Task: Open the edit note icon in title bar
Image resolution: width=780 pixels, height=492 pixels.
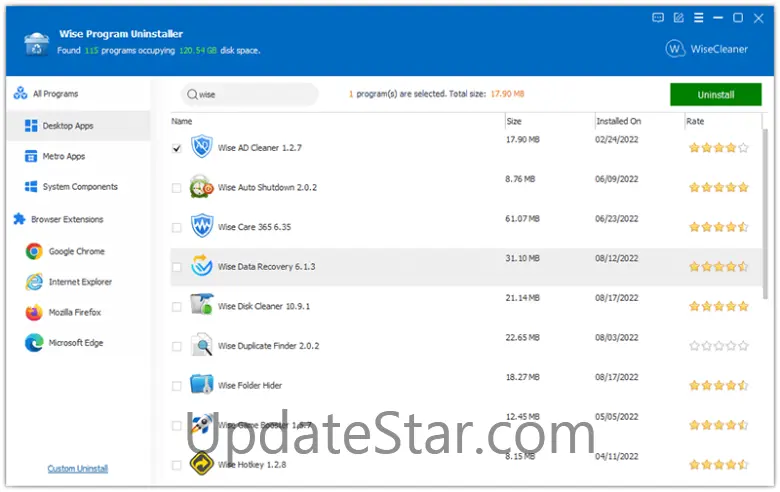Action: (678, 18)
